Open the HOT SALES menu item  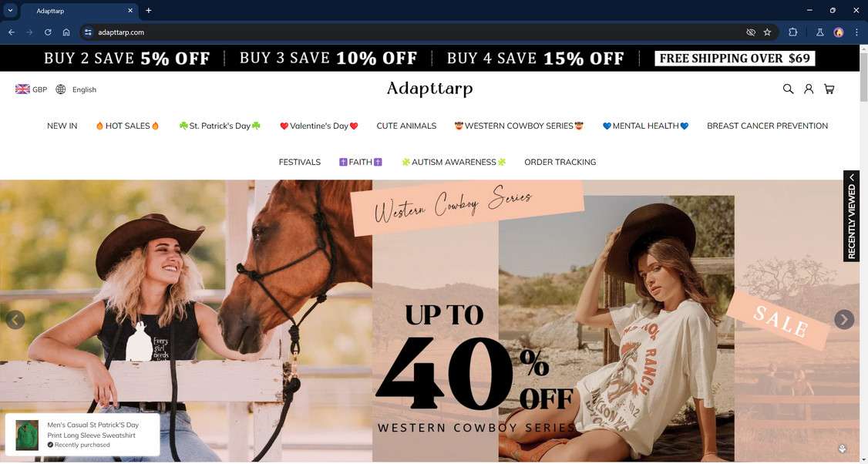click(127, 126)
